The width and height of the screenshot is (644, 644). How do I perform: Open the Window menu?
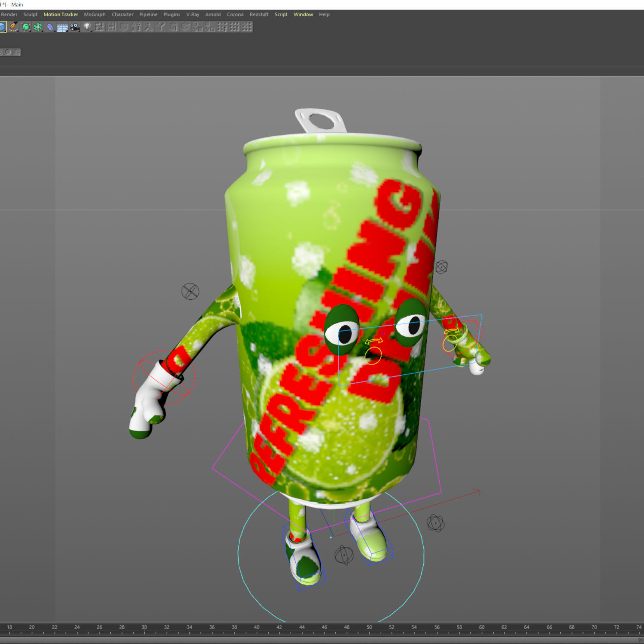(x=303, y=15)
